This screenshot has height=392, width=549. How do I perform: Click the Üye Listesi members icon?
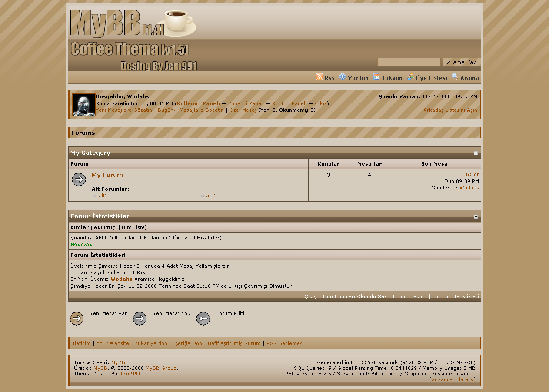click(x=410, y=77)
